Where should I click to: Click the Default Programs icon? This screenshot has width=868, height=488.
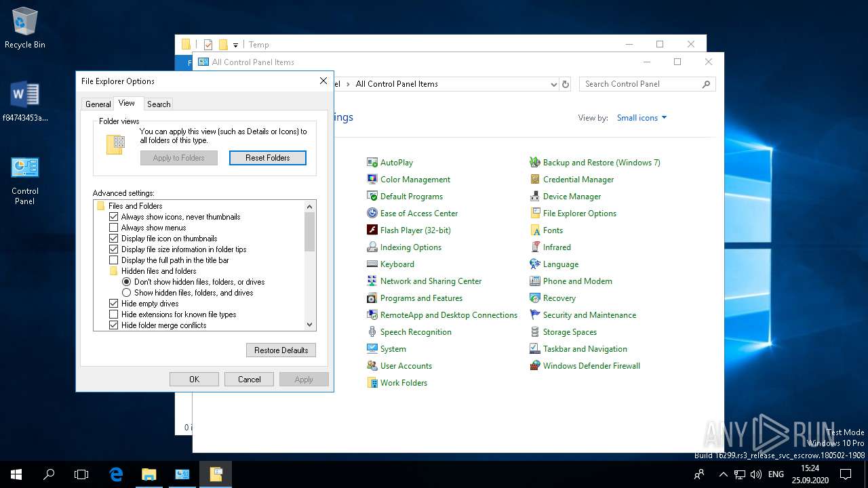pyautogui.click(x=372, y=197)
